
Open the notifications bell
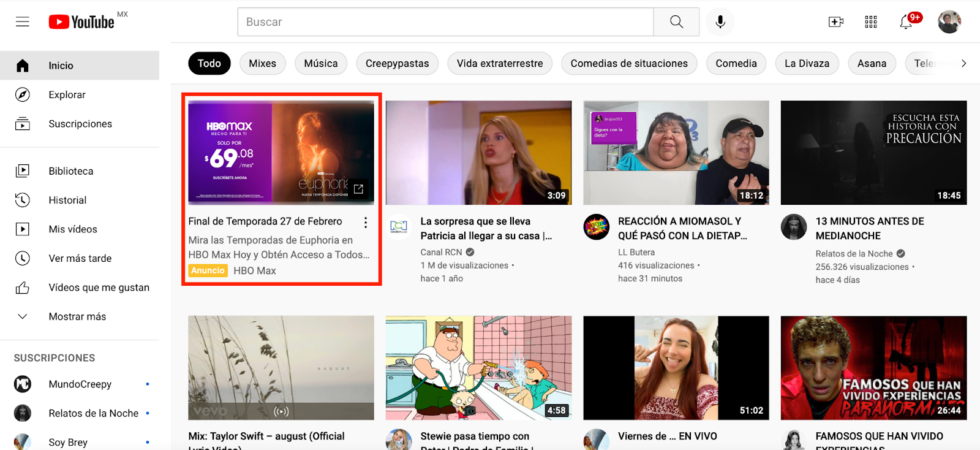tap(906, 23)
